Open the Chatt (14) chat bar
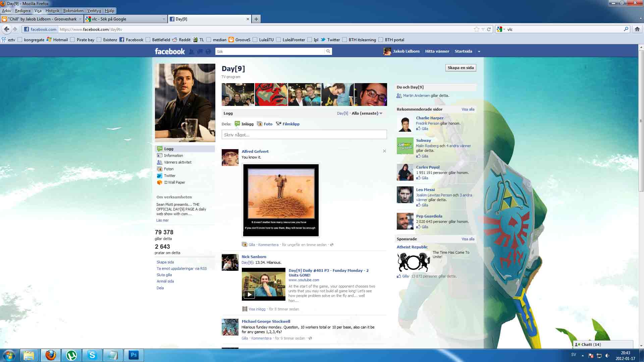 coord(603,344)
